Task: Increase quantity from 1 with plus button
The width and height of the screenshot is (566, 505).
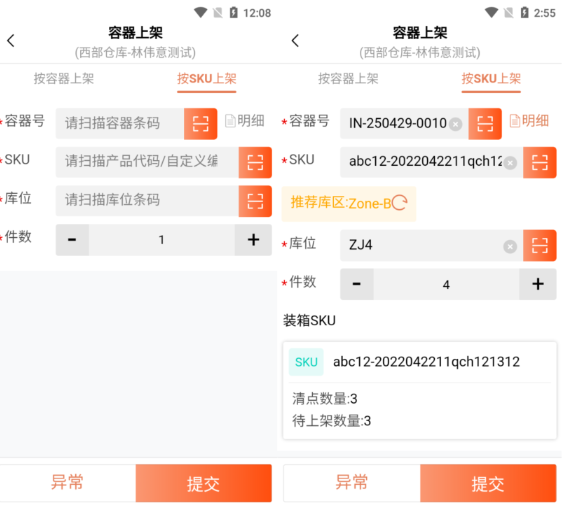Action: tap(253, 240)
